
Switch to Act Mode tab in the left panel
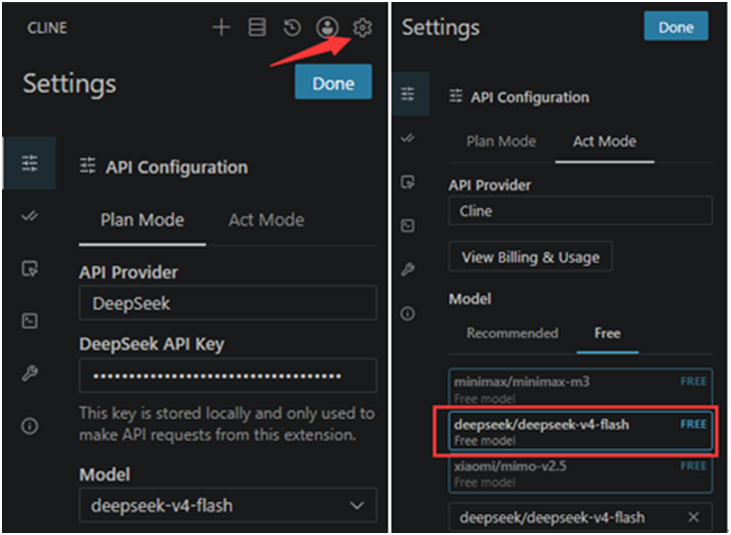[x=266, y=220]
